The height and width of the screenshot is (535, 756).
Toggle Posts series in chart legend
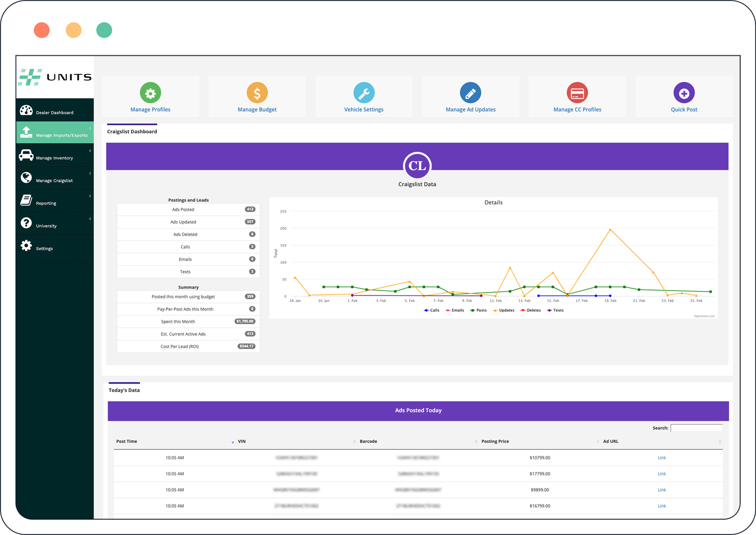click(x=479, y=310)
